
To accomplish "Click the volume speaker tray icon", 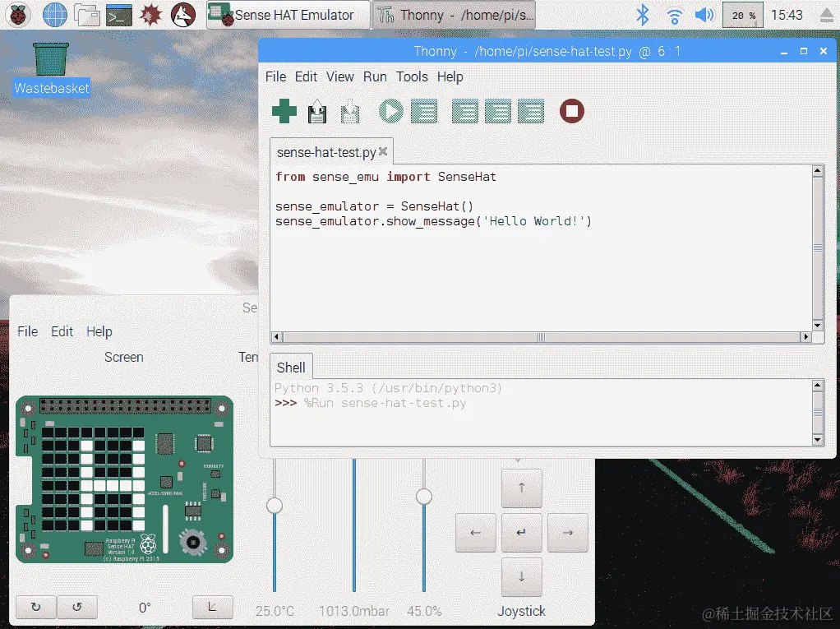I will click(704, 15).
